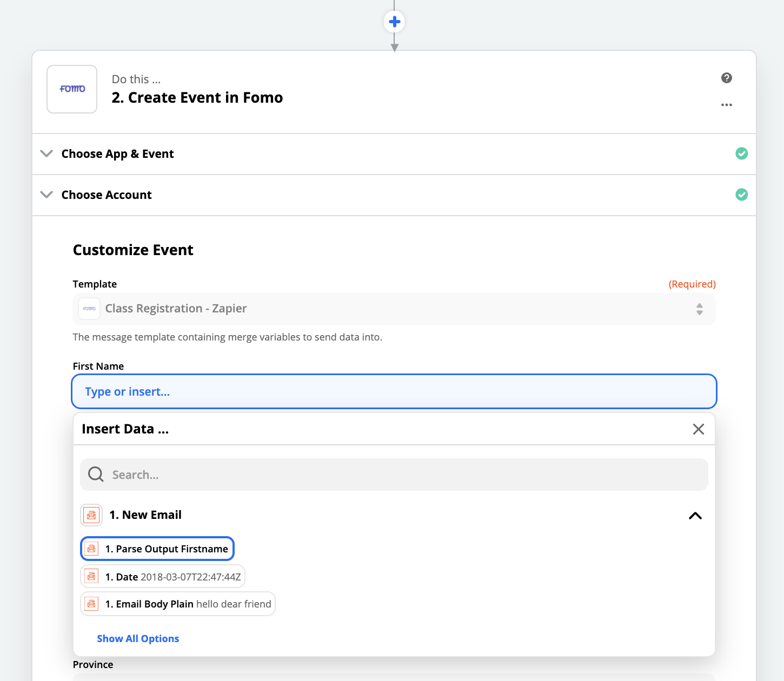This screenshot has height=681, width=784.
Task: Click the Template help description text
Action: 228,337
